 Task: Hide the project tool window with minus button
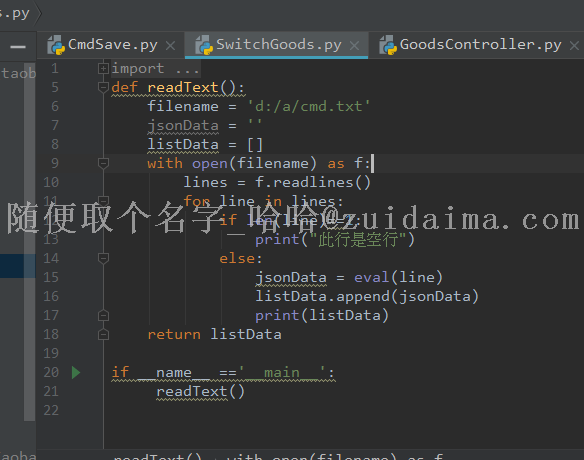[18, 47]
